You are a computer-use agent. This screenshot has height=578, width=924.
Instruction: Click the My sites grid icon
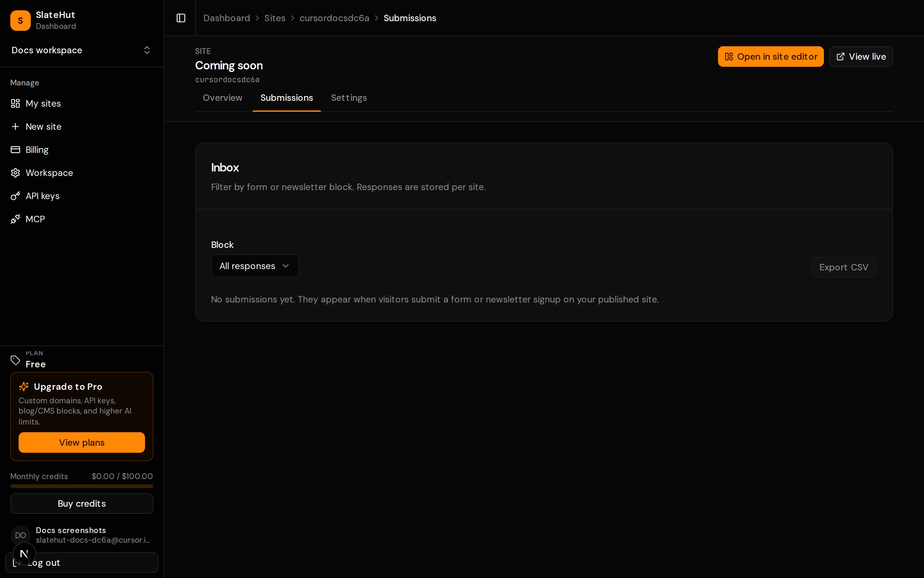coord(15,104)
